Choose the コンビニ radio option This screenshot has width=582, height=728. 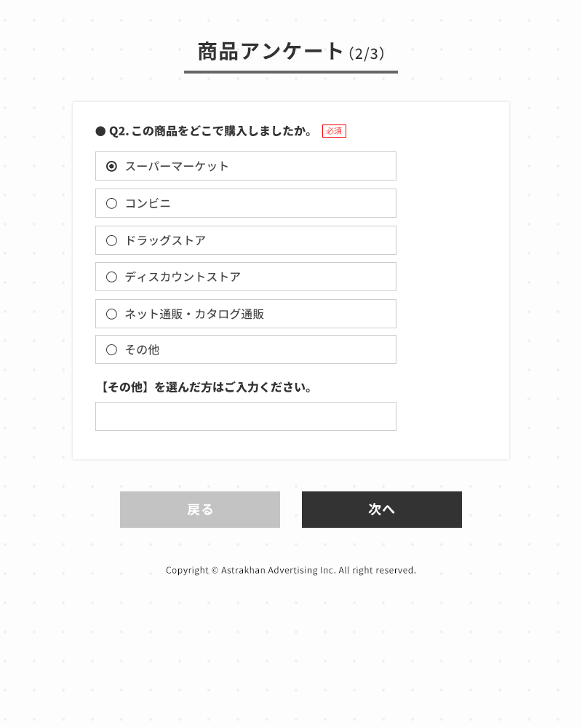(x=111, y=203)
